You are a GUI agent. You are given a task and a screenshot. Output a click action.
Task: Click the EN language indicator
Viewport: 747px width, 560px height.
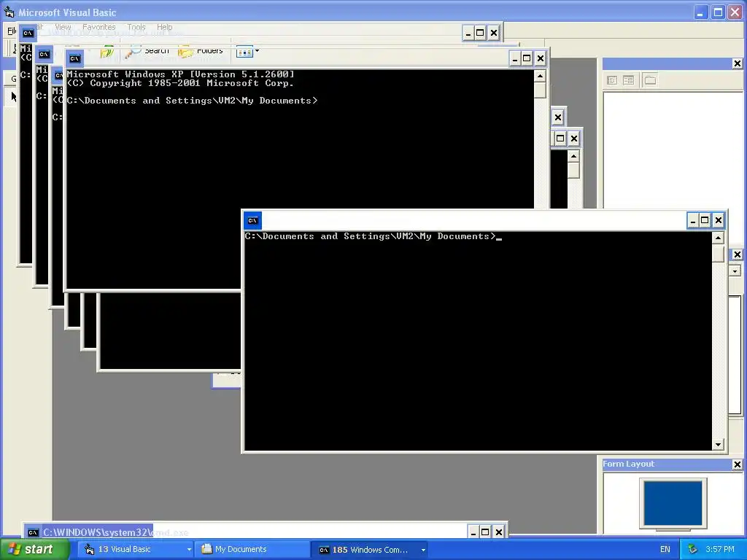pyautogui.click(x=665, y=550)
